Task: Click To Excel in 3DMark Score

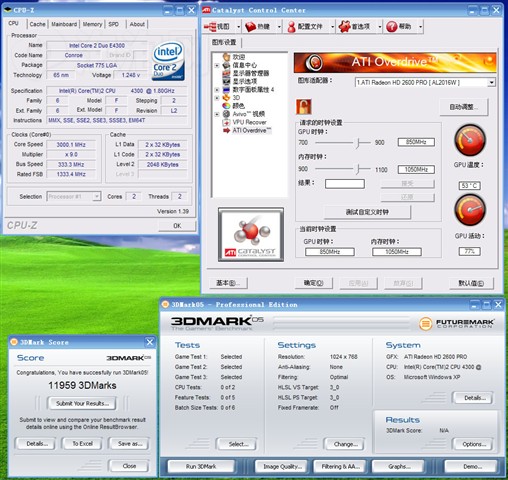Action: (82, 444)
